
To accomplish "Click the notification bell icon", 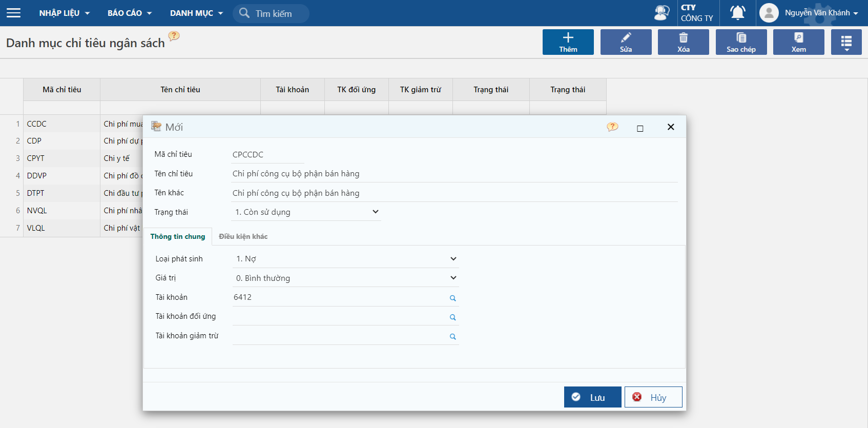I will pos(737,13).
